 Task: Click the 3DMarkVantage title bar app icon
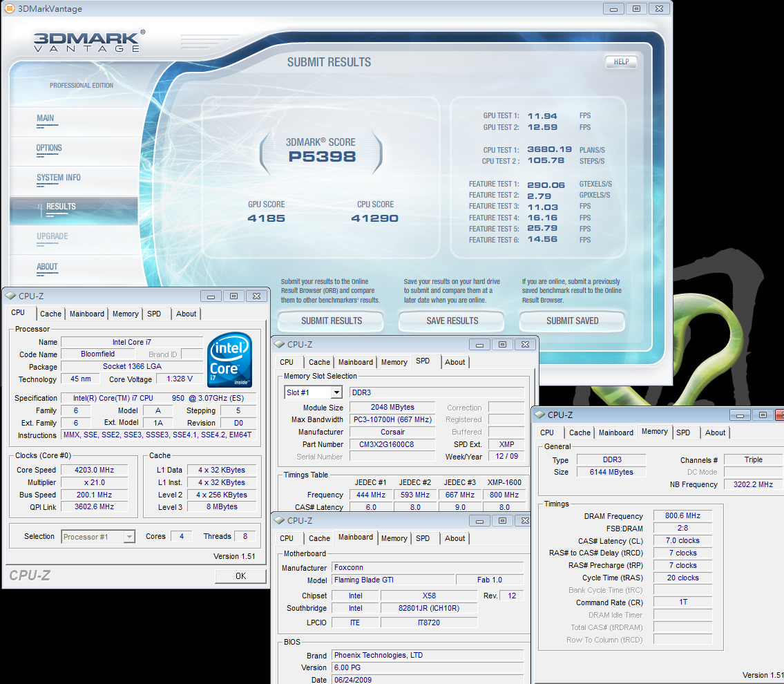pos(9,8)
